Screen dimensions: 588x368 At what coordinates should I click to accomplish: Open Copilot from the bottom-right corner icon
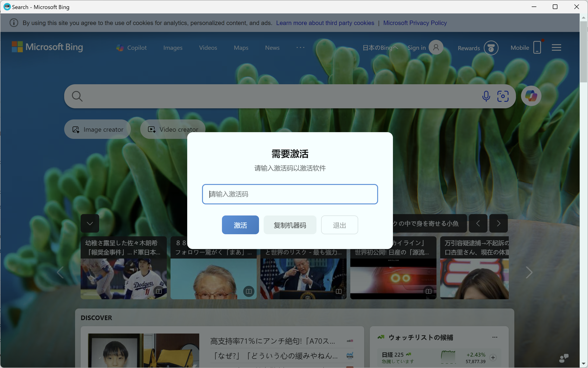(564, 358)
